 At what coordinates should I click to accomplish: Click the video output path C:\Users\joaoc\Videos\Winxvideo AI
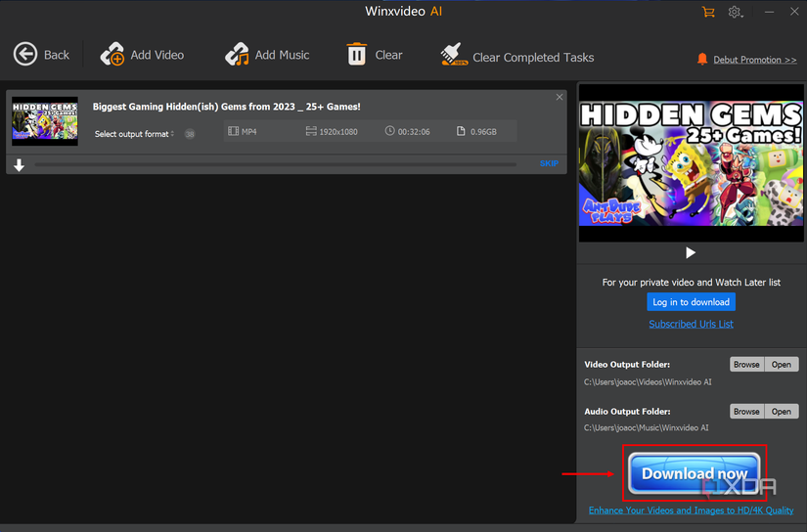pyautogui.click(x=648, y=382)
